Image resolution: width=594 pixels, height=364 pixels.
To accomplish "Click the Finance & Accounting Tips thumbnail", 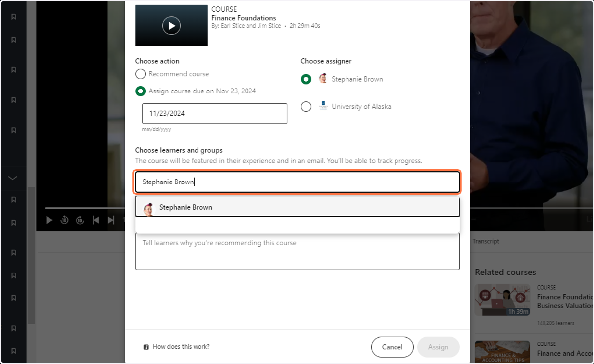I will 502,352.
